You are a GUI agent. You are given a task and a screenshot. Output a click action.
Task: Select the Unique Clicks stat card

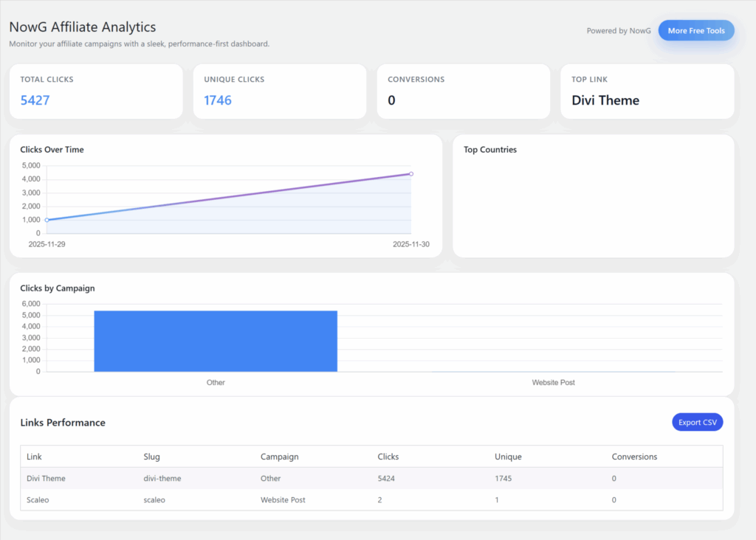point(279,91)
